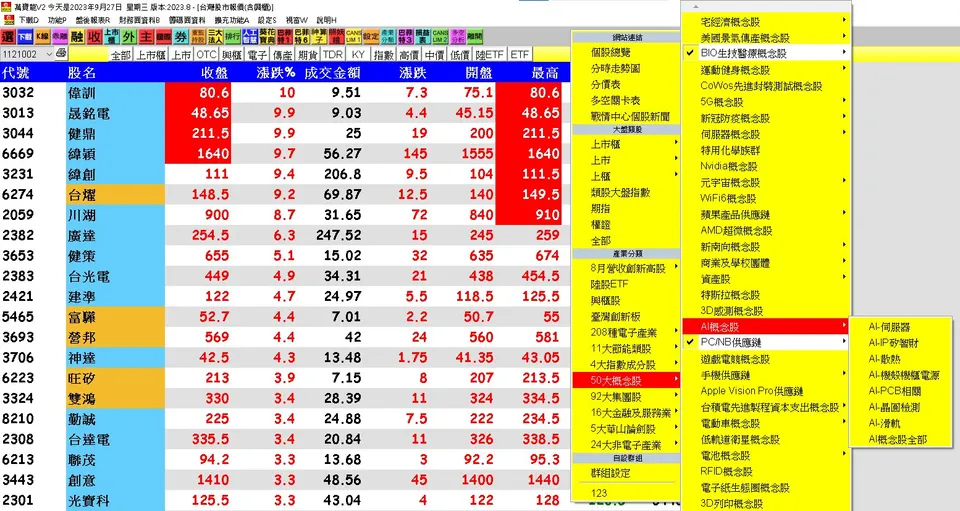
Task: Click the 巴菲特1 toolbar icon
Action: [284, 37]
